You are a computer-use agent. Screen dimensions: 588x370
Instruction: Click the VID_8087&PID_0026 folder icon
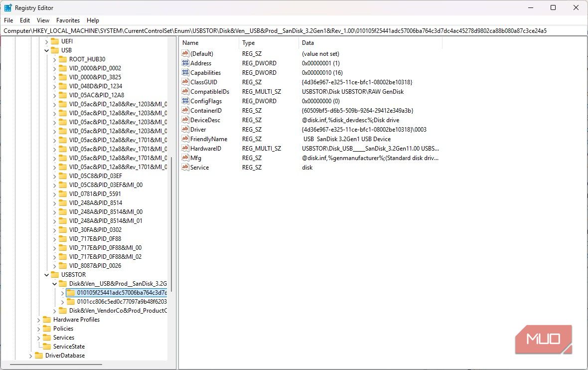(63, 266)
